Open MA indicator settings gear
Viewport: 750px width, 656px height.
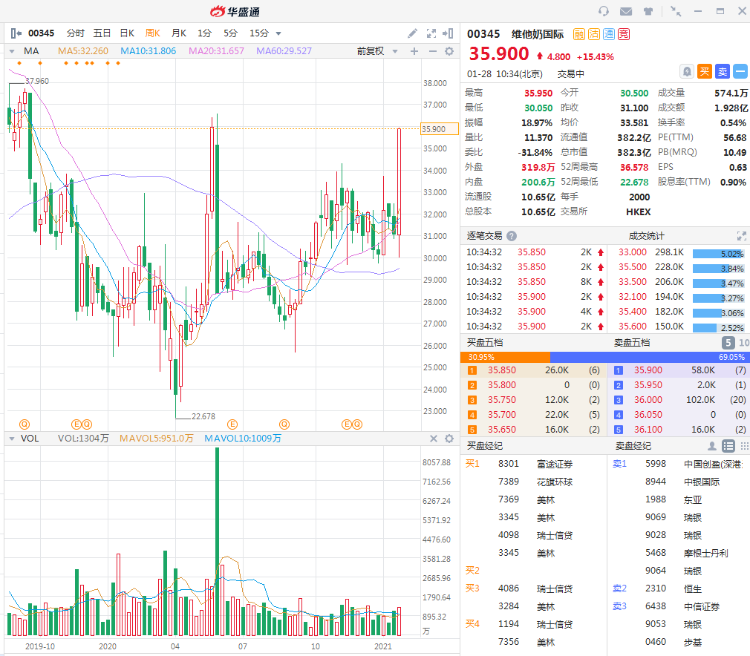click(x=449, y=51)
